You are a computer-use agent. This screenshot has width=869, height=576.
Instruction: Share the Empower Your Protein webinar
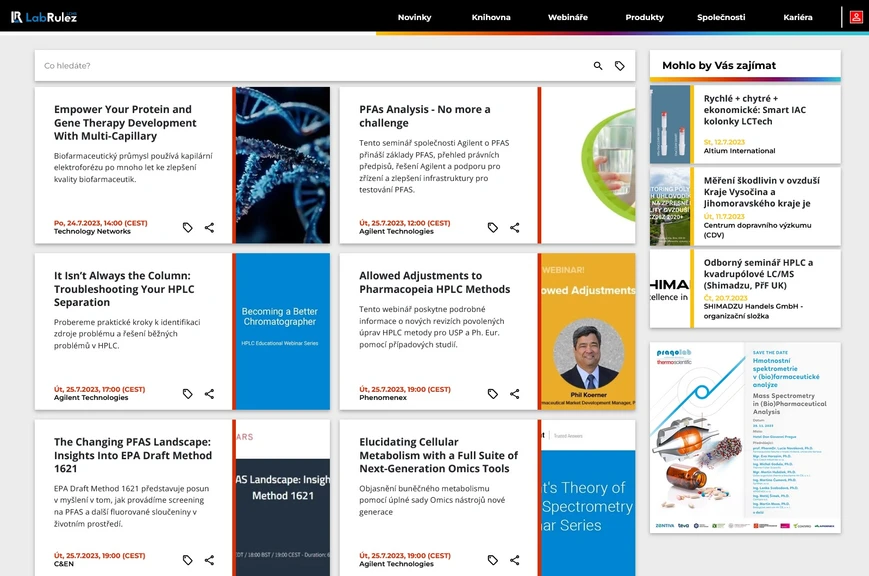[209, 227]
